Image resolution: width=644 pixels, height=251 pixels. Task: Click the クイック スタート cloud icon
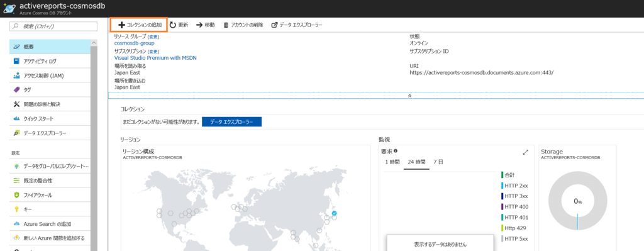pos(16,119)
